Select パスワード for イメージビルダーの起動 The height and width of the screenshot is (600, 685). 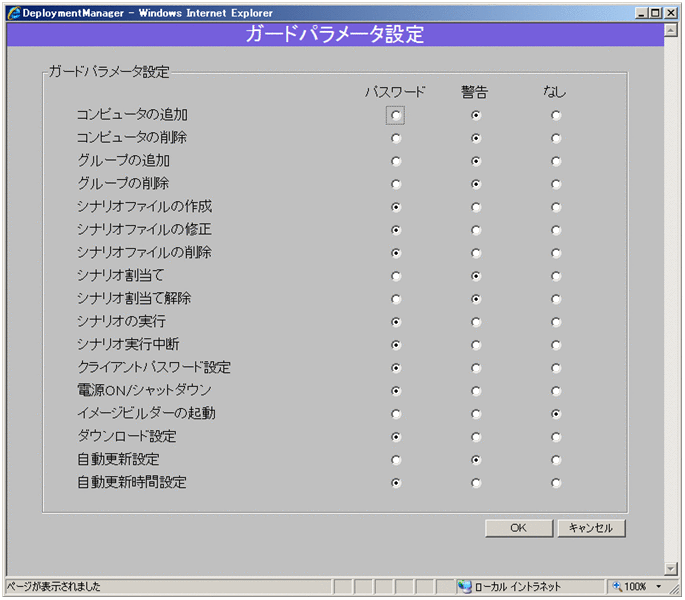coord(396,414)
